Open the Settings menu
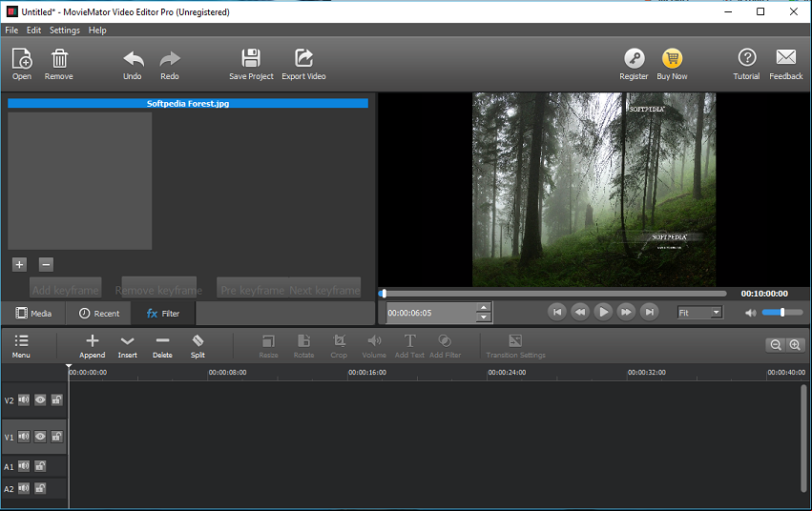Viewport: 812px width, 511px height. point(65,30)
